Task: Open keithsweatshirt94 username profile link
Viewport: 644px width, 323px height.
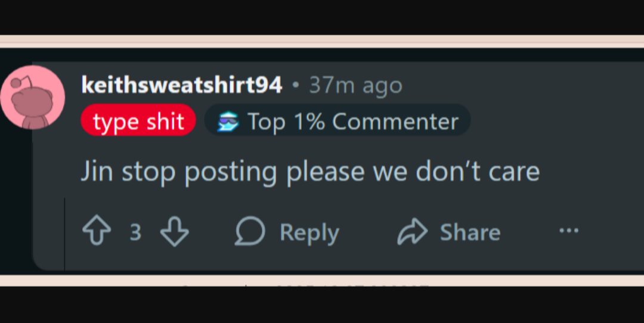Action: coord(181,85)
